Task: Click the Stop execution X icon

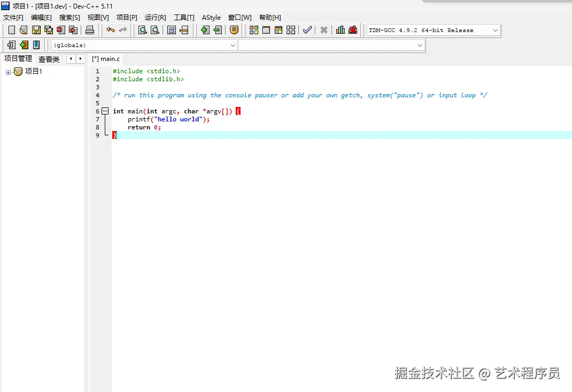Action: pos(323,30)
